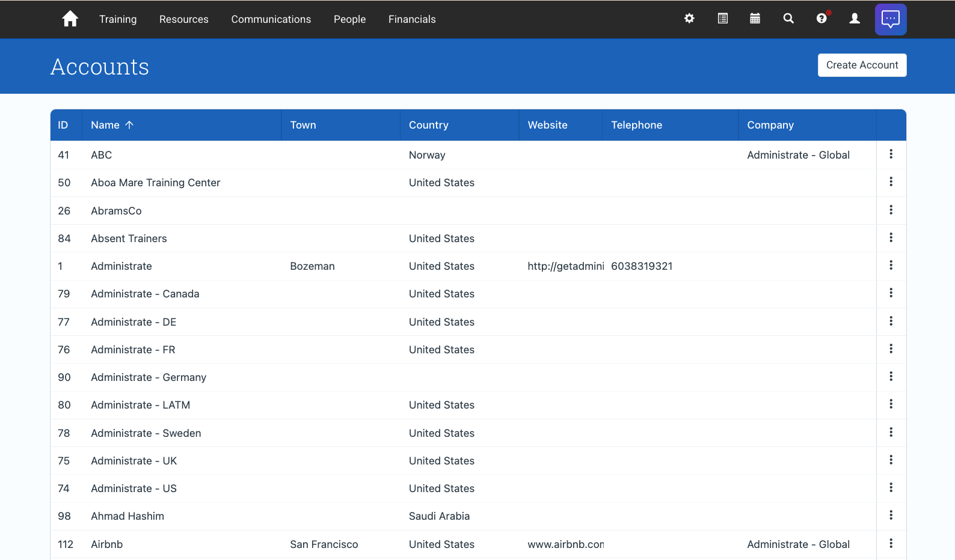Open actions menu for Administrate - Canada
The image size is (955, 560).
[x=891, y=293]
